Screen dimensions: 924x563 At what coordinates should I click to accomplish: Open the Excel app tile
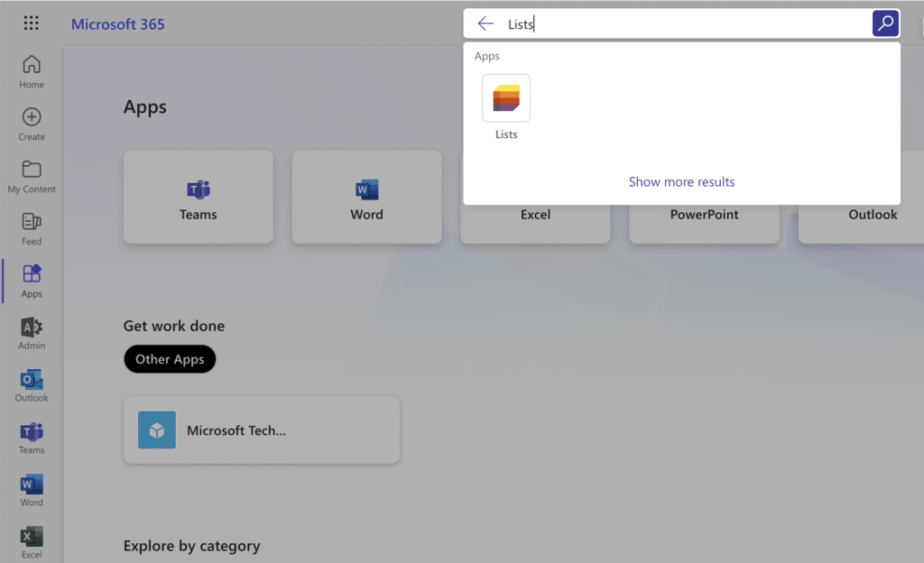pyautogui.click(x=535, y=224)
